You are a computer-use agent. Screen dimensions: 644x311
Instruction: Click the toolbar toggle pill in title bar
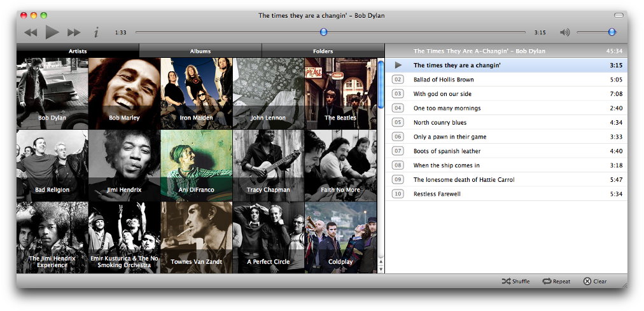(619, 15)
